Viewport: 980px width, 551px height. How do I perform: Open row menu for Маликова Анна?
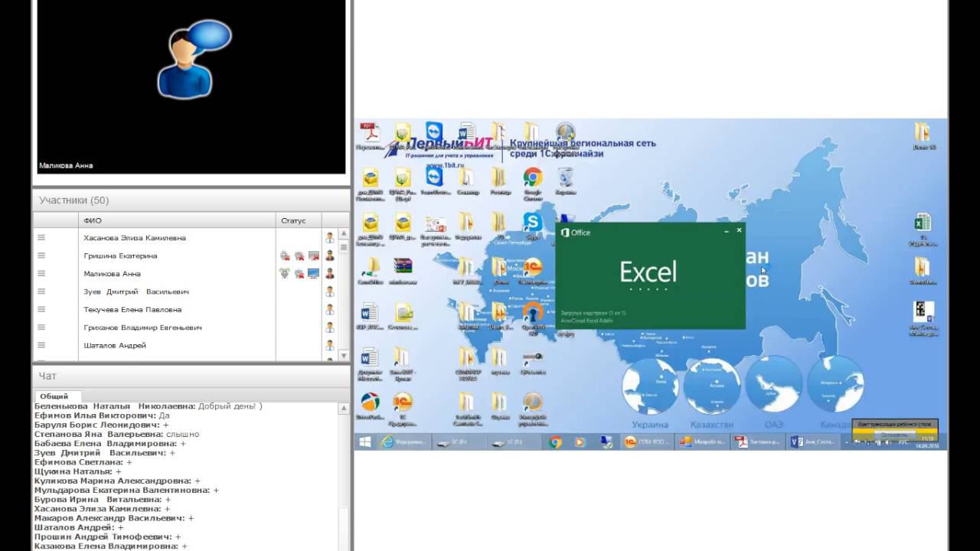pos(41,273)
